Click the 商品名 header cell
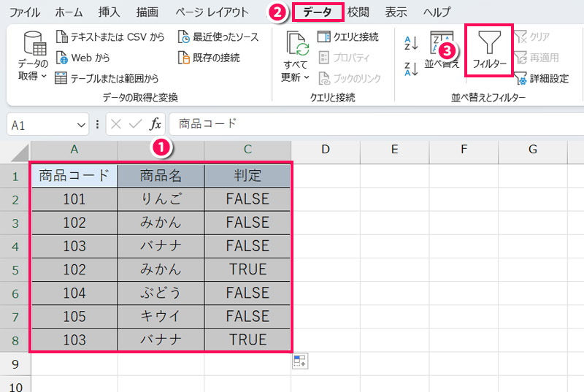This screenshot has width=584, height=392. tap(161, 176)
